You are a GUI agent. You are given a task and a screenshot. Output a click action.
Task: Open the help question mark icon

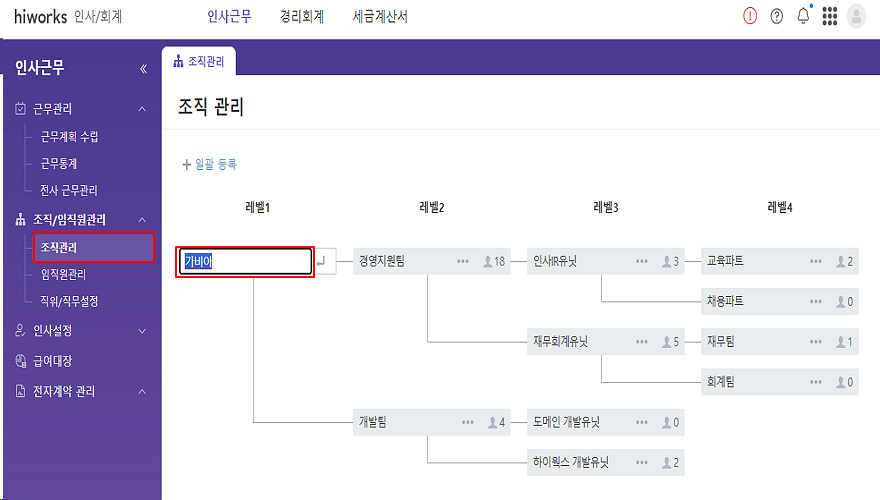click(777, 17)
